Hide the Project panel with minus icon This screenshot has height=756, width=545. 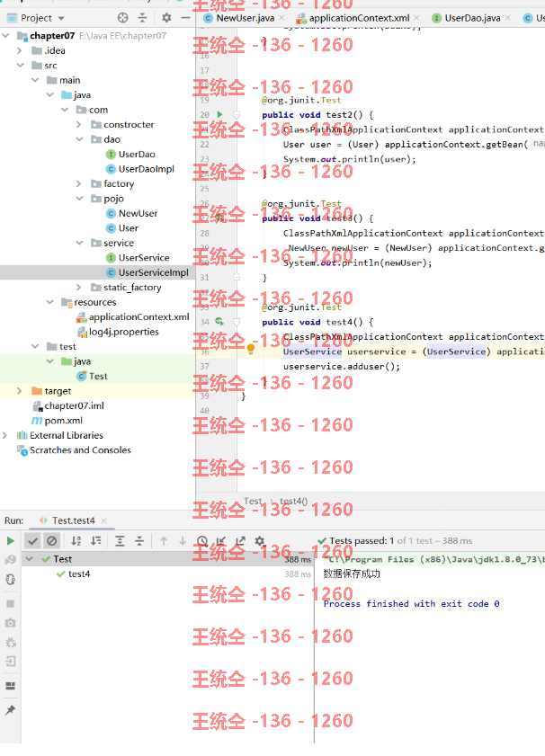185,18
